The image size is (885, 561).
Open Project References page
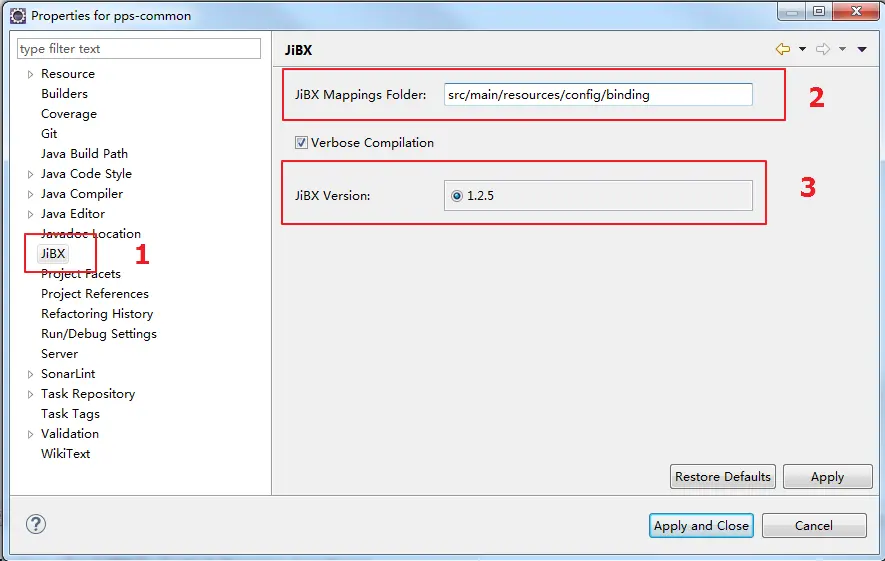click(95, 293)
